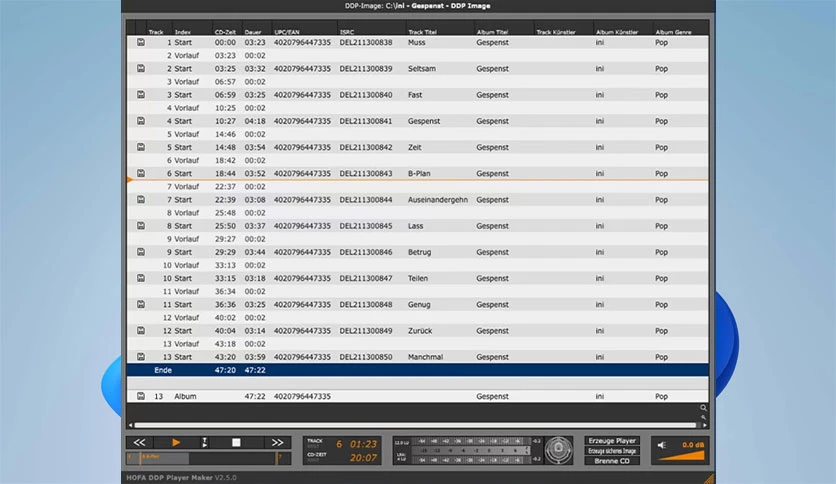Click the disk icon for track 10 Teilen
This screenshot has width=836, height=484.
point(141,278)
